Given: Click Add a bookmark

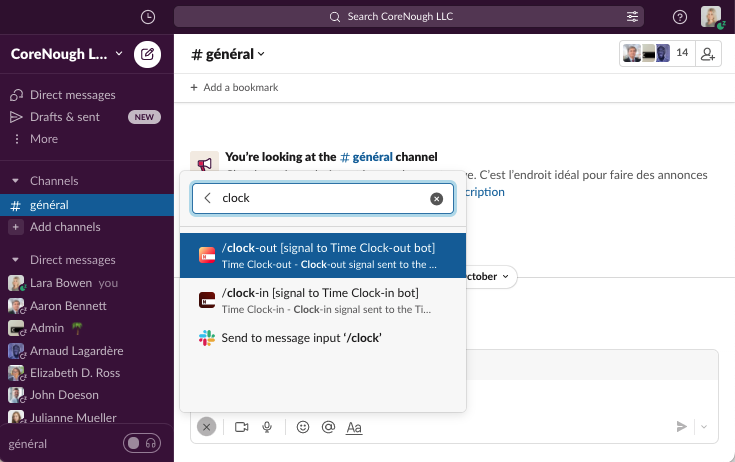Looking at the screenshot, I should pyautogui.click(x=234, y=88).
